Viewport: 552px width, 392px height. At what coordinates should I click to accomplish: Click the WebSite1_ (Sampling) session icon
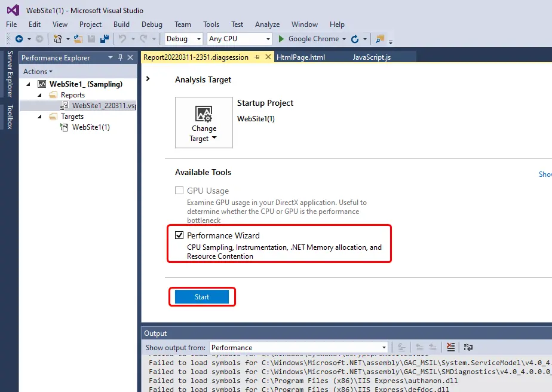42,84
